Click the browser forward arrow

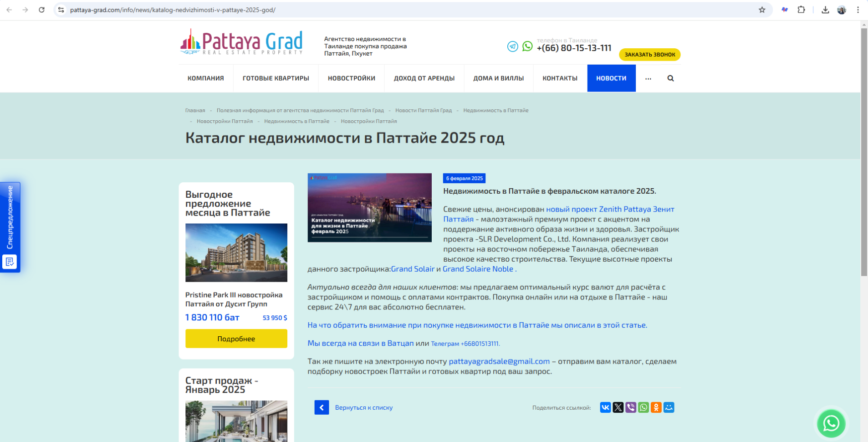tap(26, 10)
